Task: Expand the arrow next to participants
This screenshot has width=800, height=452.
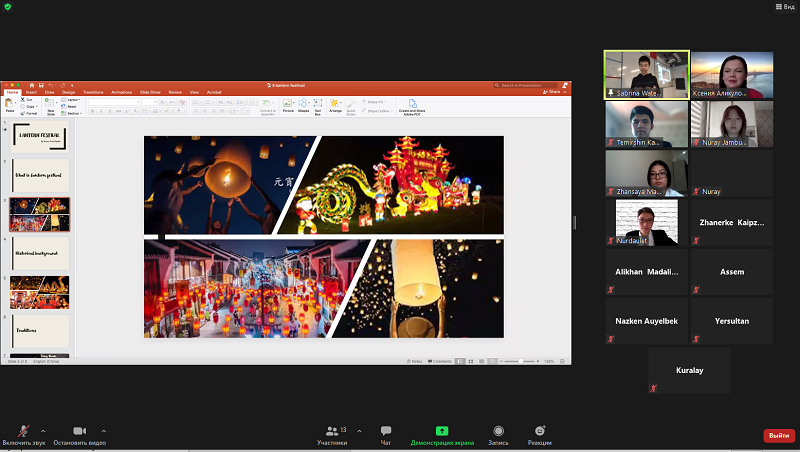Action: (x=359, y=431)
